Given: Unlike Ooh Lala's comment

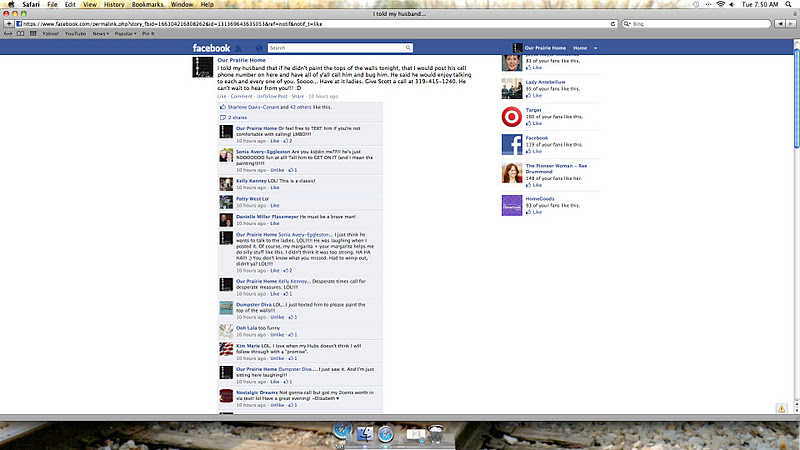Looking at the screenshot, I should coord(277,335).
